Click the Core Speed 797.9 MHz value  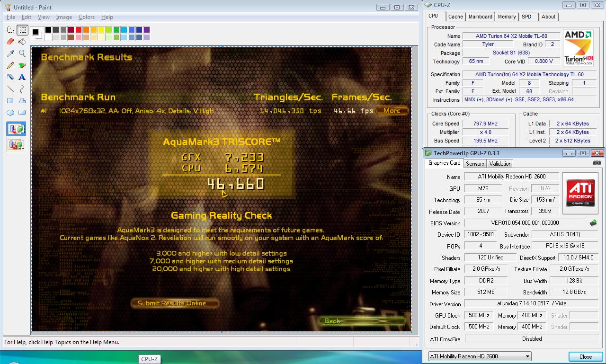[486, 124]
